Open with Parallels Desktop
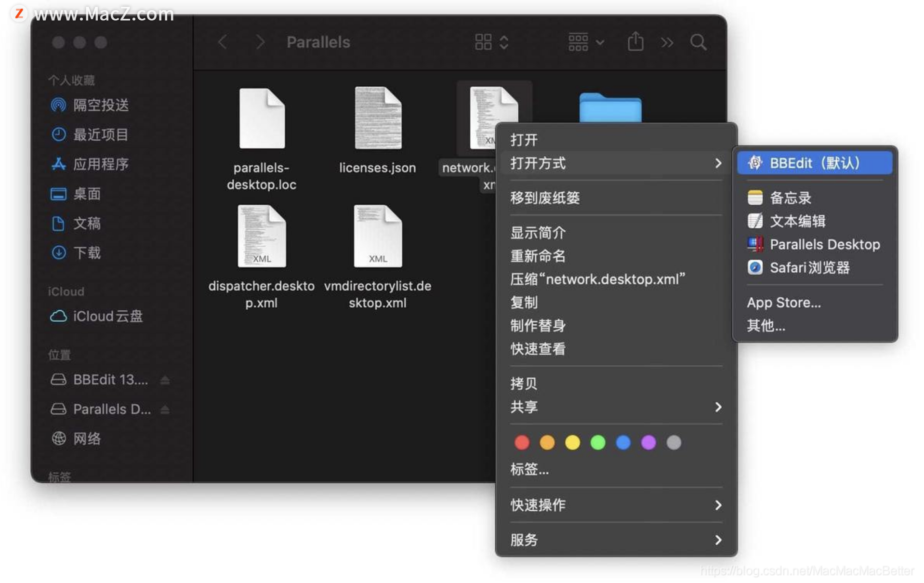 [814, 244]
